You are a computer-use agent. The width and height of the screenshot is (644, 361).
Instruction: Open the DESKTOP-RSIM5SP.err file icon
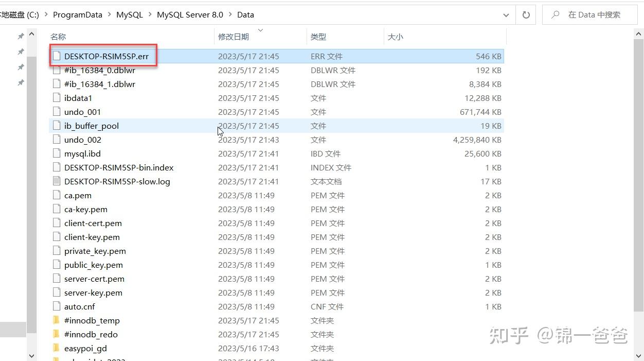(x=57, y=56)
